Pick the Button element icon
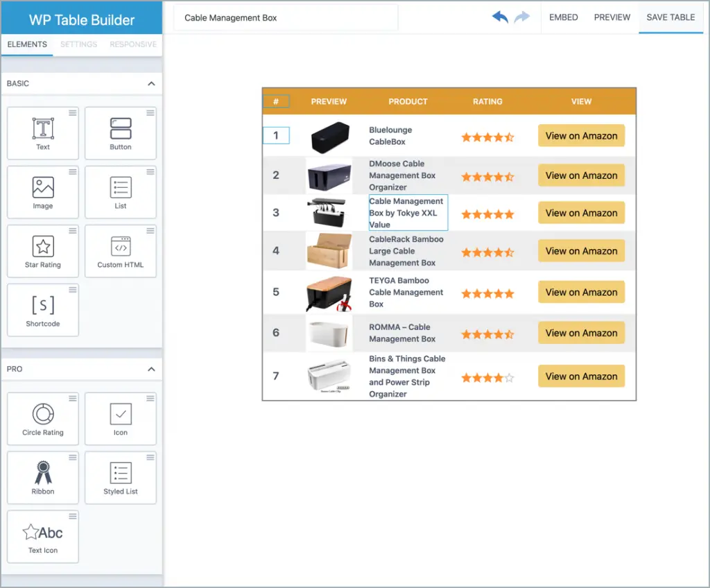The image size is (710, 588). coord(121,129)
